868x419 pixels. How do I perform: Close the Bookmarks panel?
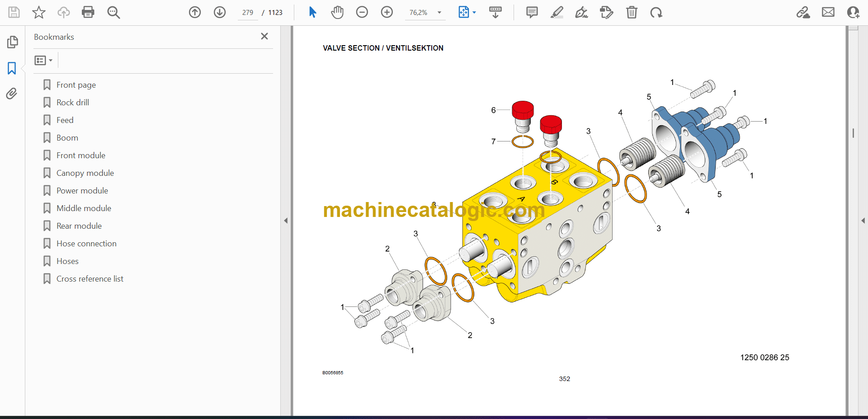click(x=264, y=36)
